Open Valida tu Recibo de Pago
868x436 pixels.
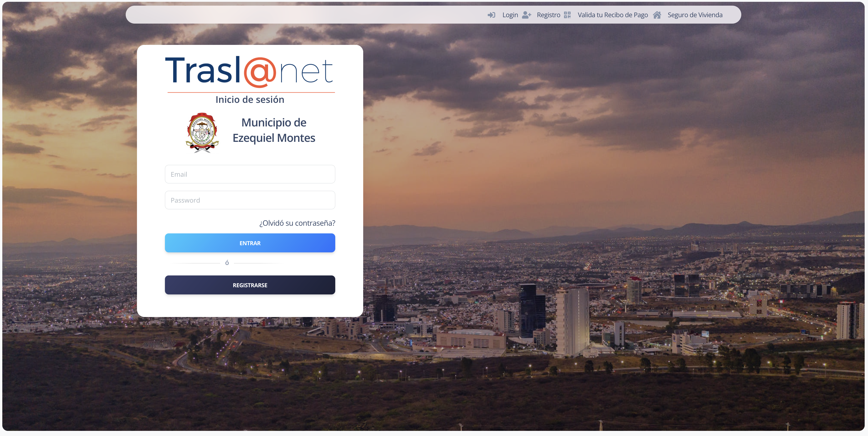[613, 15]
